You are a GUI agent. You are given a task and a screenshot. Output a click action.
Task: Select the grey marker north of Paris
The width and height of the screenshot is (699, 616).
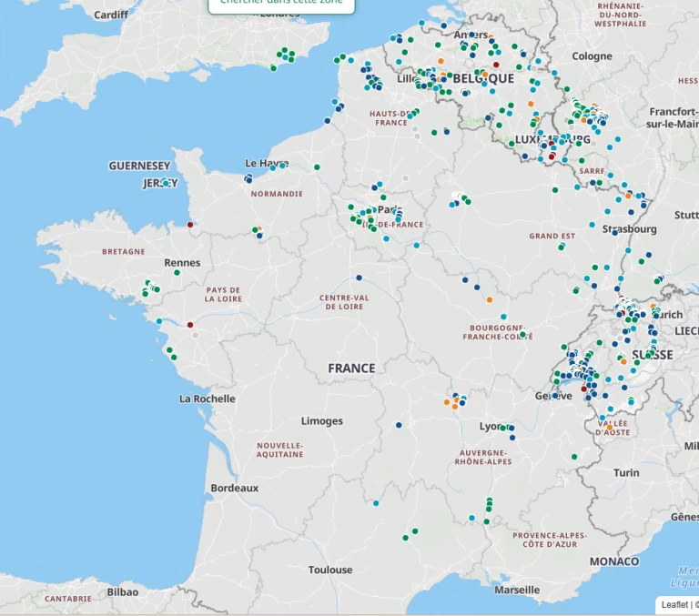click(x=406, y=178)
